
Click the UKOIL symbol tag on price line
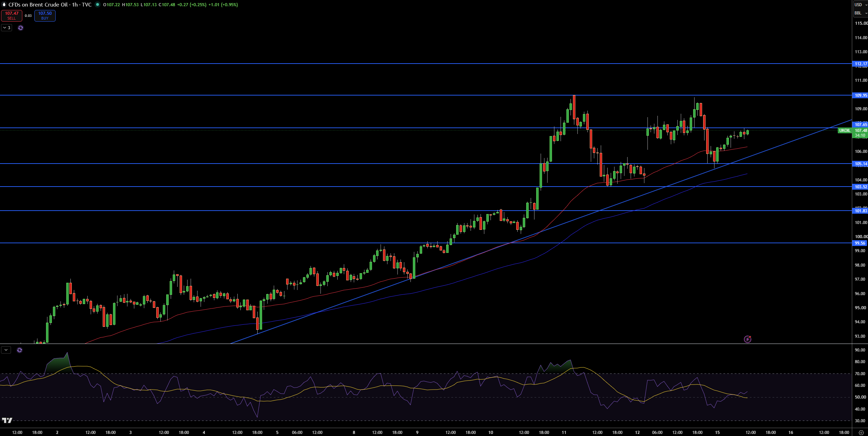tap(845, 131)
